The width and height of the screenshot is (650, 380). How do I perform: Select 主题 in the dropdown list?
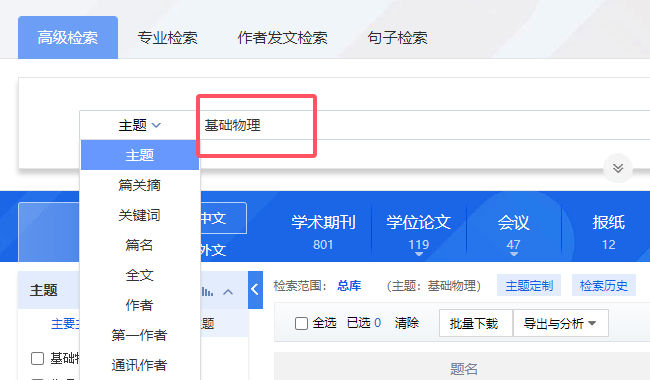[x=140, y=155]
